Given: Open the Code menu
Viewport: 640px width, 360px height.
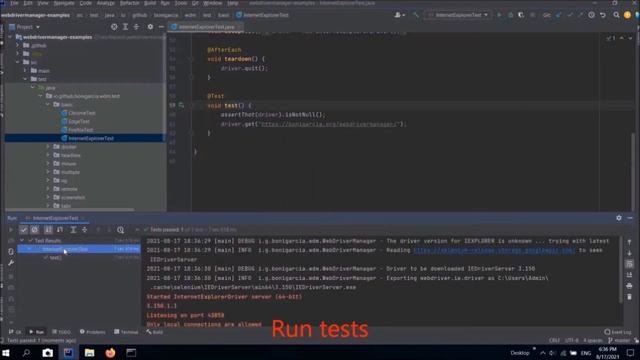Looking at the screenshot, I should coord(86,3).
